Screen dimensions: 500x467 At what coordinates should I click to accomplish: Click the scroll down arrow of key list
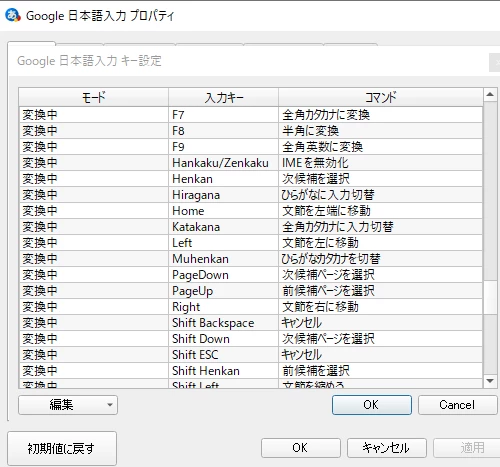490,381
